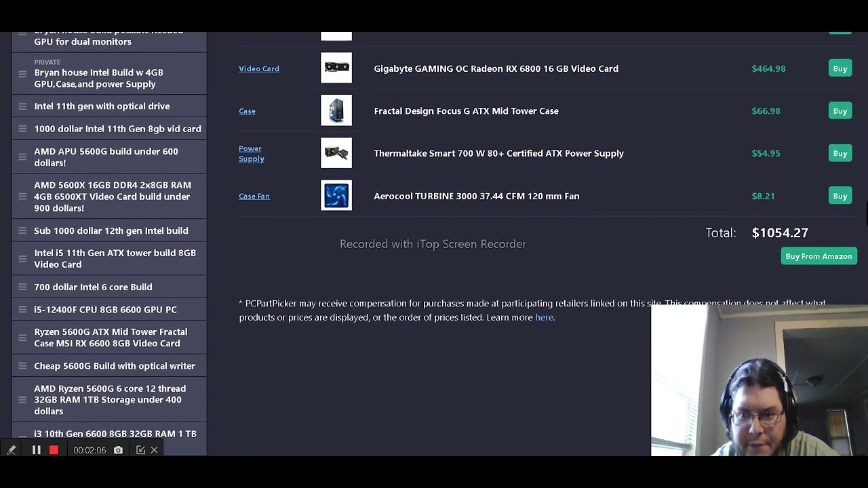
Task: Click drag handle for AMD APU 5600G build
Action: (x=22, y=157)
